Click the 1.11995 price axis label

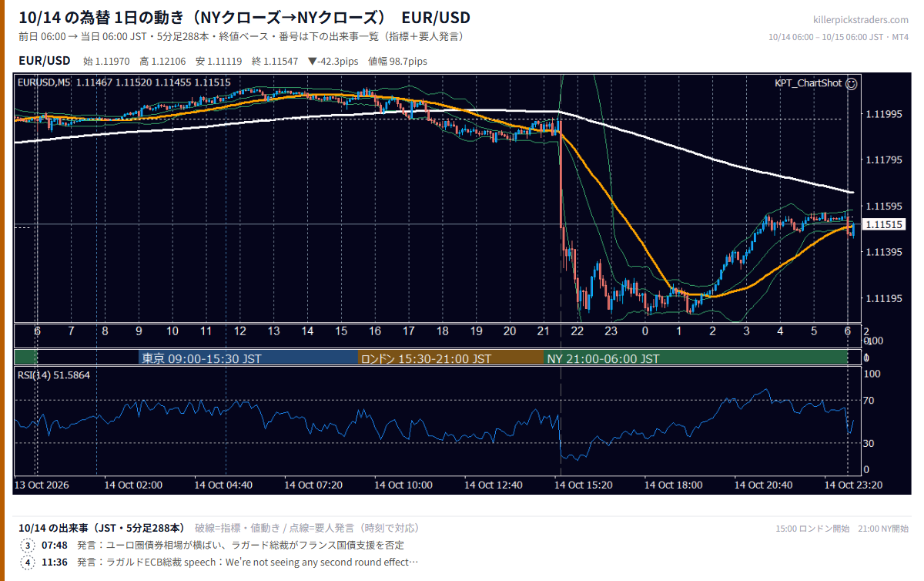click(884, 114)
